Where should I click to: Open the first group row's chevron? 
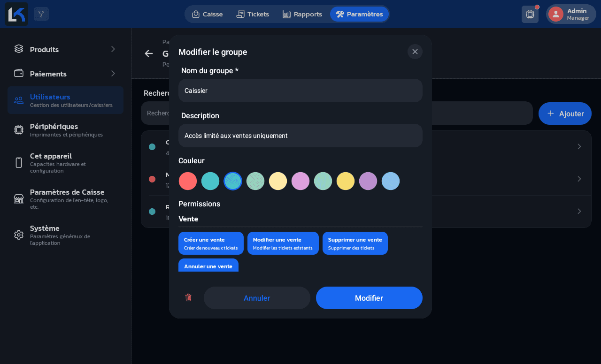(579, 146)
